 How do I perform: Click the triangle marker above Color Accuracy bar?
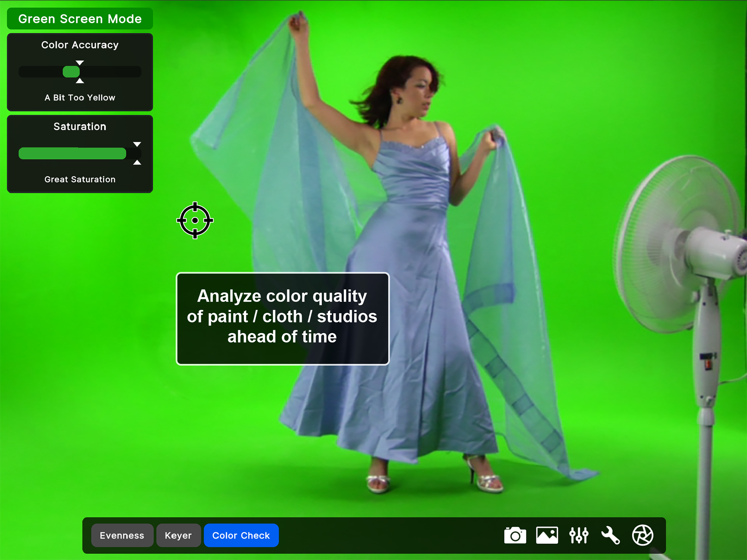80,63
